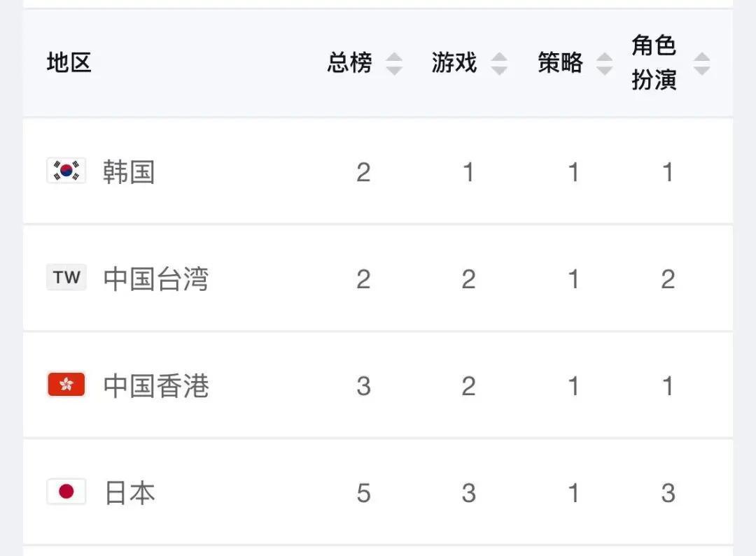756x556 pixels.
Task: Sort by 角色扮演 column arrows
Action: tap(701, 64)
